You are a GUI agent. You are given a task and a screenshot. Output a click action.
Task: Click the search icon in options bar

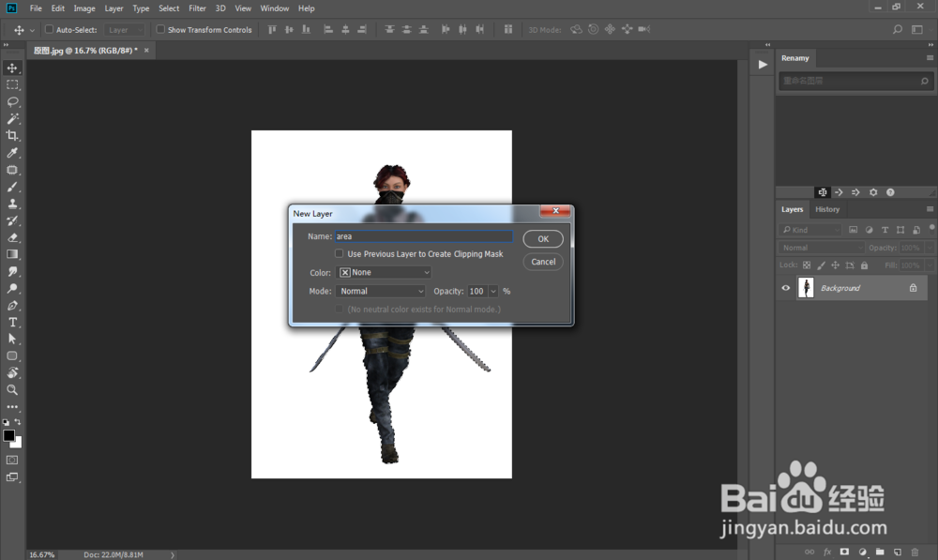[898, 29]
